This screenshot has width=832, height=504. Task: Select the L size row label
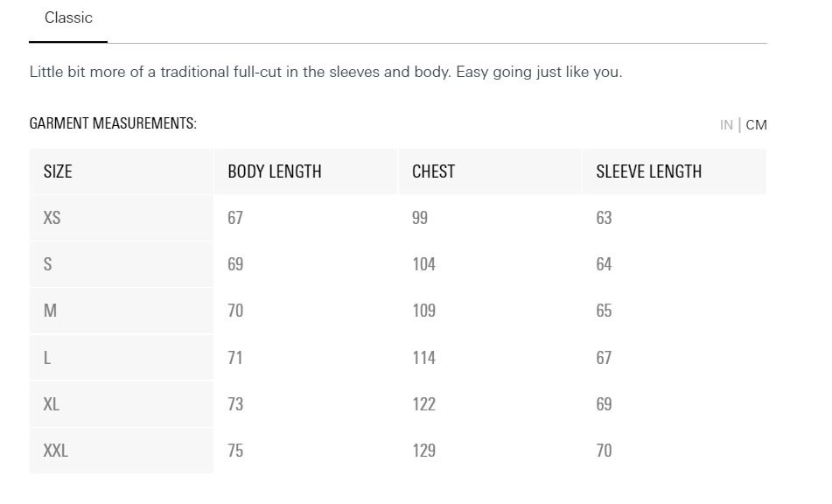47,358
